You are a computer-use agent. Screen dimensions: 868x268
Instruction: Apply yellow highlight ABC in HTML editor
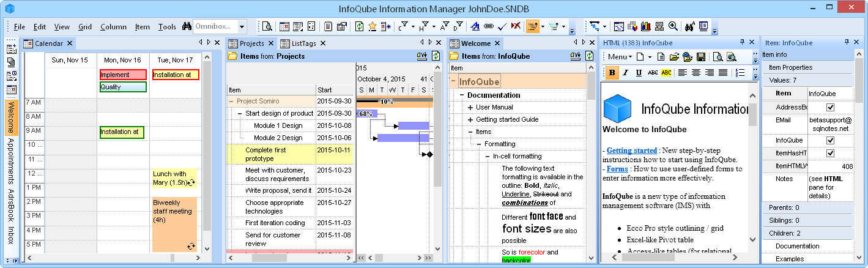tap(666, 72)
